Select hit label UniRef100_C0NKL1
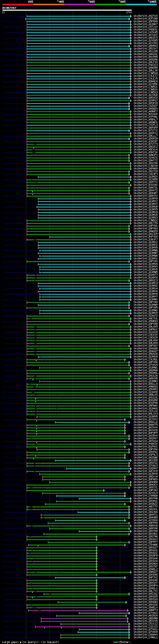The image size is (159, 644). [x=146, y=638]
